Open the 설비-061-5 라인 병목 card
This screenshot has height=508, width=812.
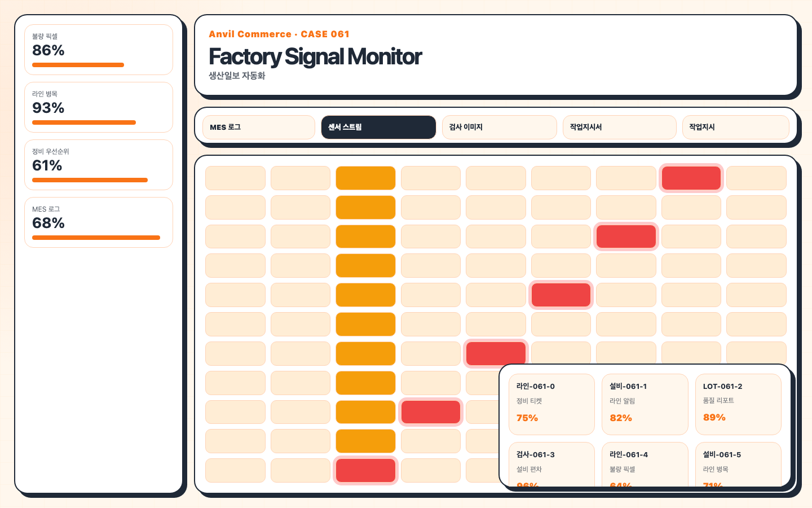[738, 464]
